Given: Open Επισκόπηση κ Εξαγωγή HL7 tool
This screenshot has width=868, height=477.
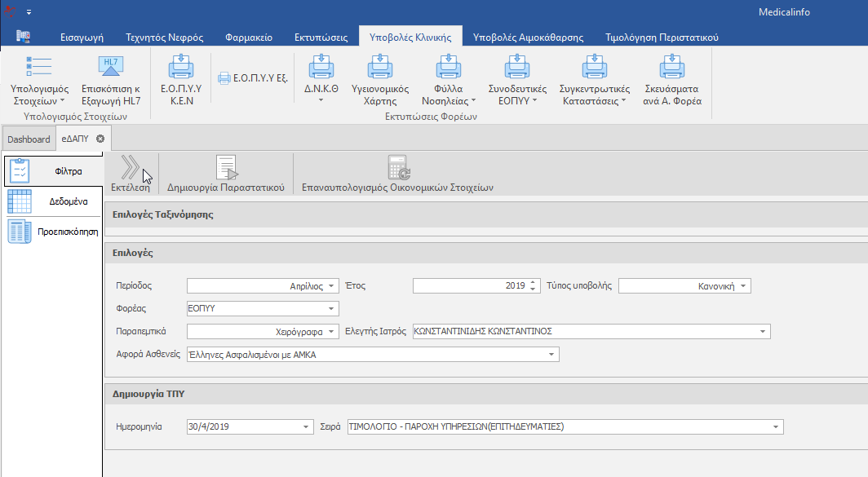Looking at the screenshot, I should (111, 68).
